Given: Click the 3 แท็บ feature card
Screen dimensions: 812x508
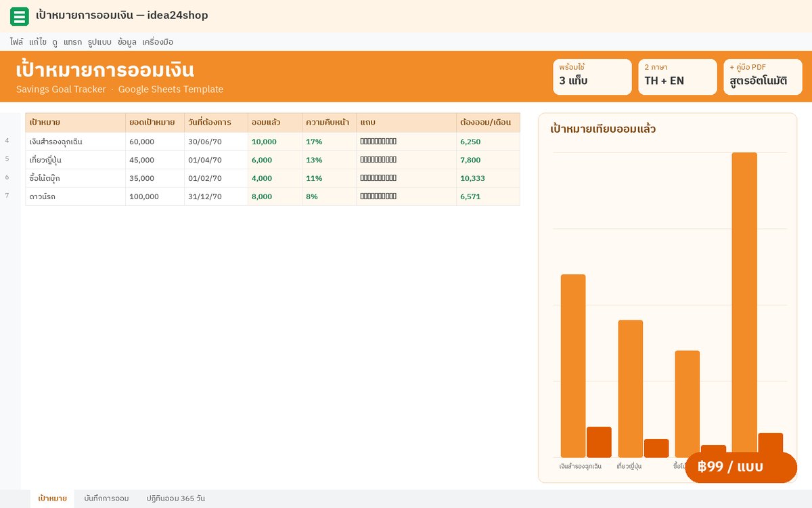Looking at the screenshot, I should coord(592,77).
